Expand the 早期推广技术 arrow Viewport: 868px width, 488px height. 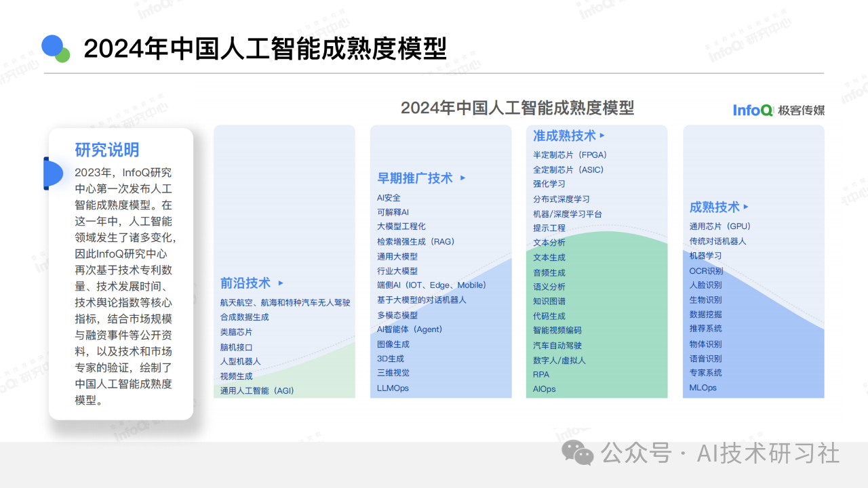pos(463,178)
